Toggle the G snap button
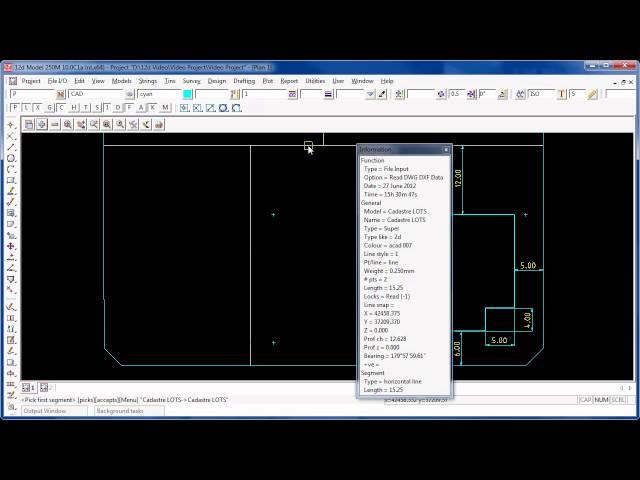640x480 pixels. tap(49, 108)
